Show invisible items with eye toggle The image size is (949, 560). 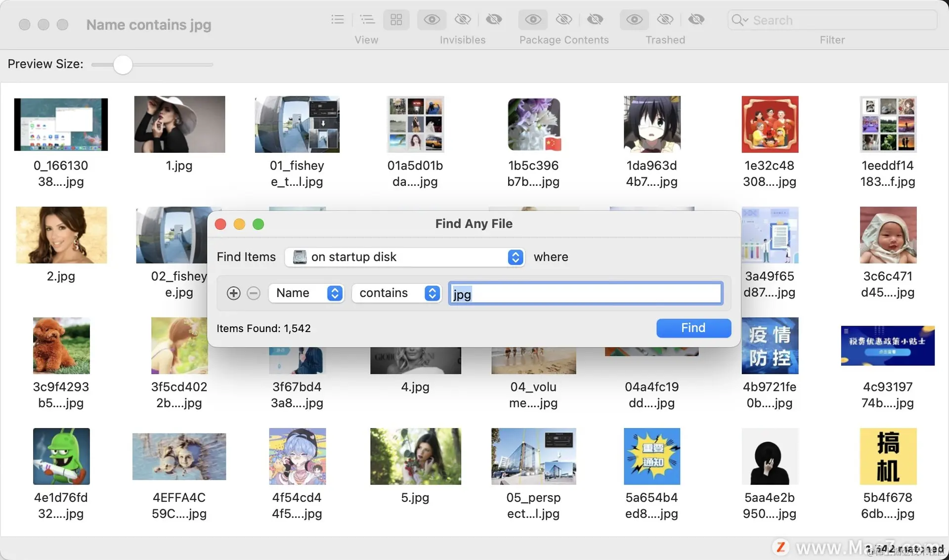(431, 20)
